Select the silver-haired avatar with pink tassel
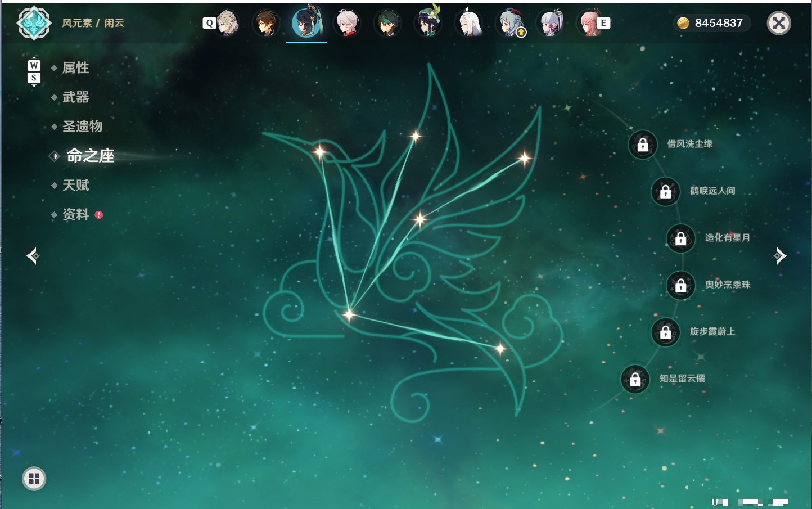The image size is (812, 509). (x=550, y=23)
